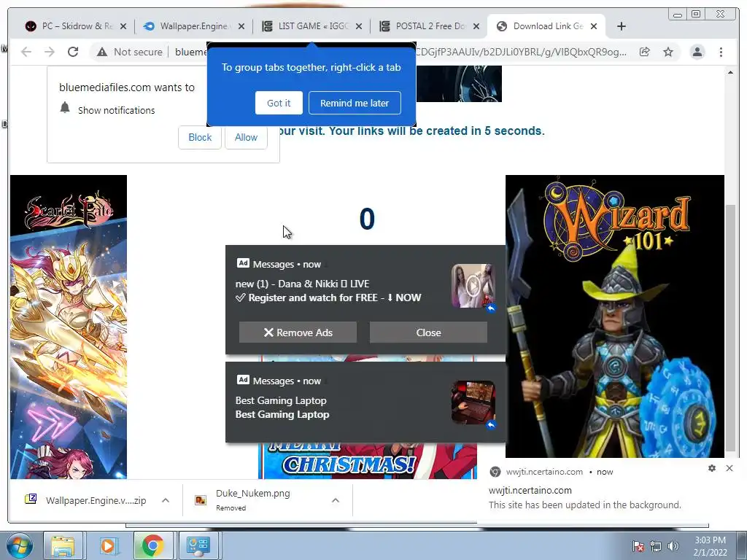Close the PC – Skidrow tab
This screenshot has height=560, width=747.
pyautogui.click(x=123, y=26)
